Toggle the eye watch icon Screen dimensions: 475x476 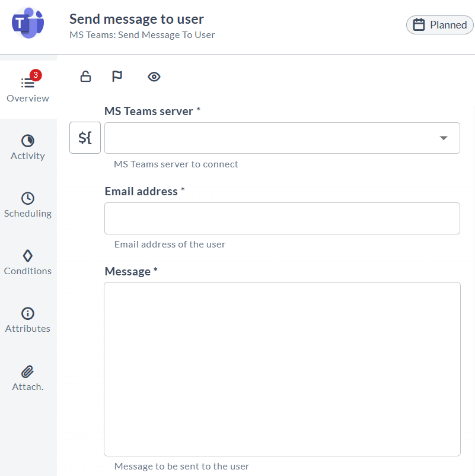pos(154,77)
